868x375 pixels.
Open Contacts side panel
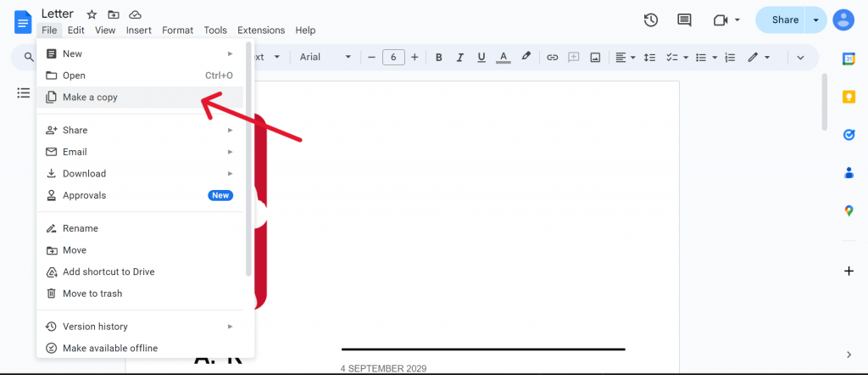pos(849,173)
